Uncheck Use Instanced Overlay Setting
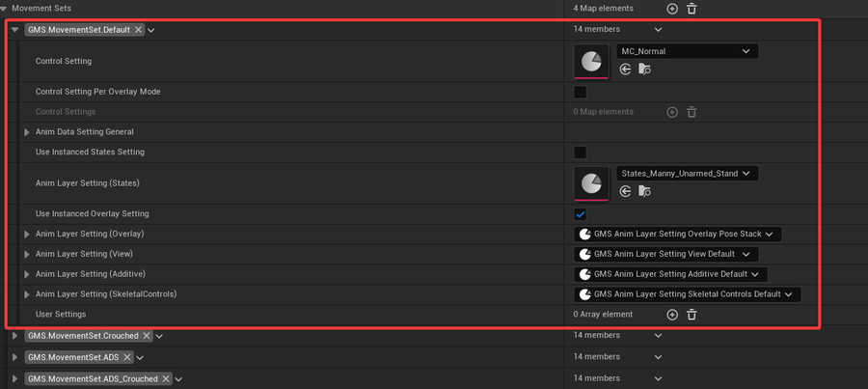Screen dimensions: 868x389 [x=581, y=214]
